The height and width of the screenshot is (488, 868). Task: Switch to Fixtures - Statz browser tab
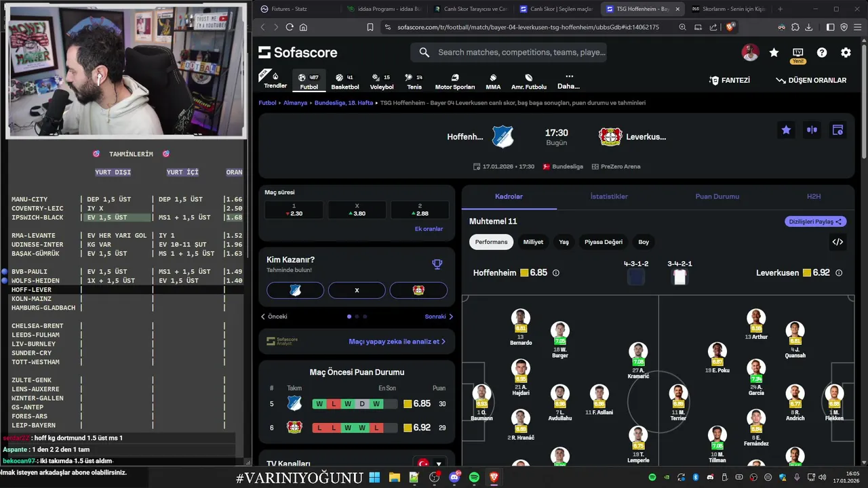pos(295,9)
